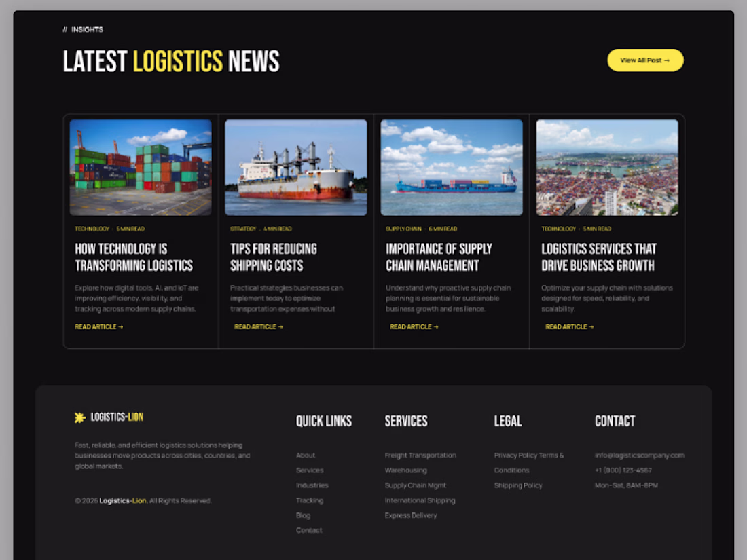This screenshot has height=560, width=747.
Task: Click the +1 (000) 123-4567 phone number
Action: 623,470
